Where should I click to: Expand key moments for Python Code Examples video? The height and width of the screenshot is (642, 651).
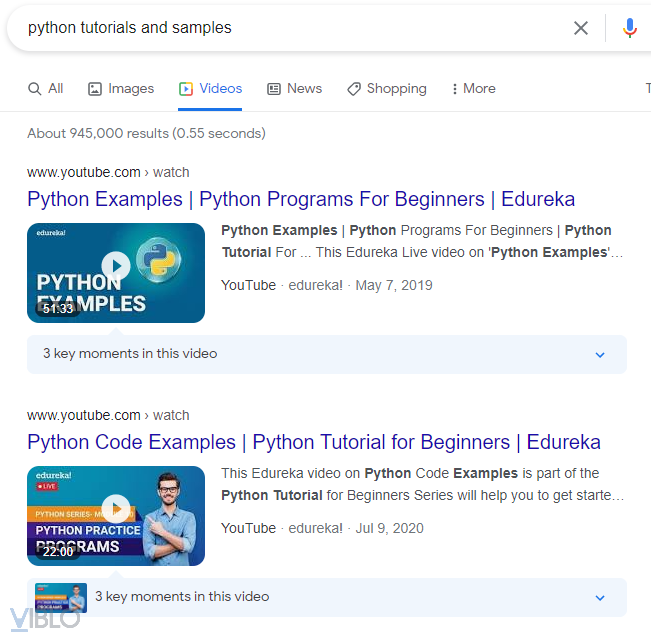click(x=600, y=597)
